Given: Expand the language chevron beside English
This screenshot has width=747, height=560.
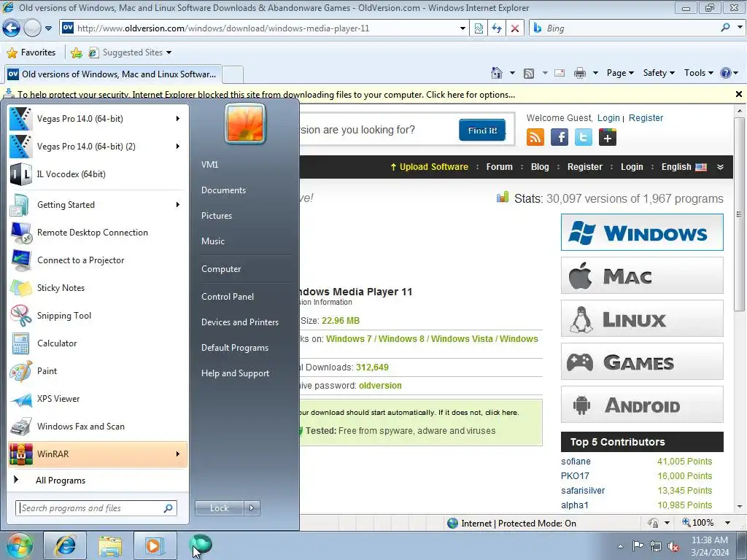Looking at the screenshot, I should [x=720, y=167].
